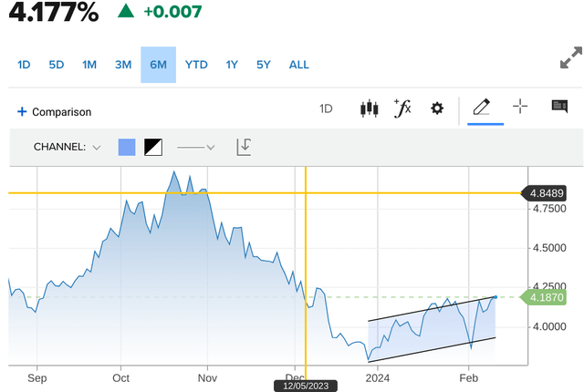Toggle the crosshair tool
The image size is (584, 392).
[520, 107]
